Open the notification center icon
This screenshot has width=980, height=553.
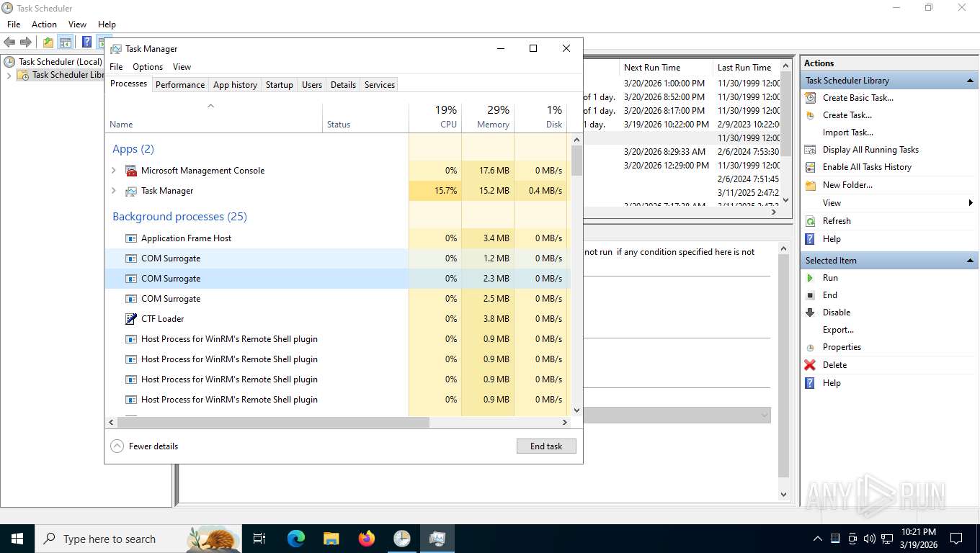click(956, 539)
